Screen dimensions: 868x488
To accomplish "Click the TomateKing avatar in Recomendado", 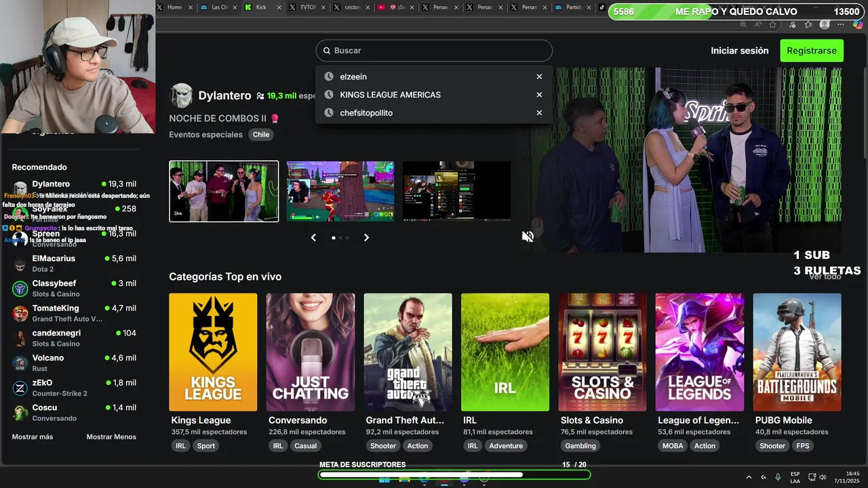I will [20, 313].
